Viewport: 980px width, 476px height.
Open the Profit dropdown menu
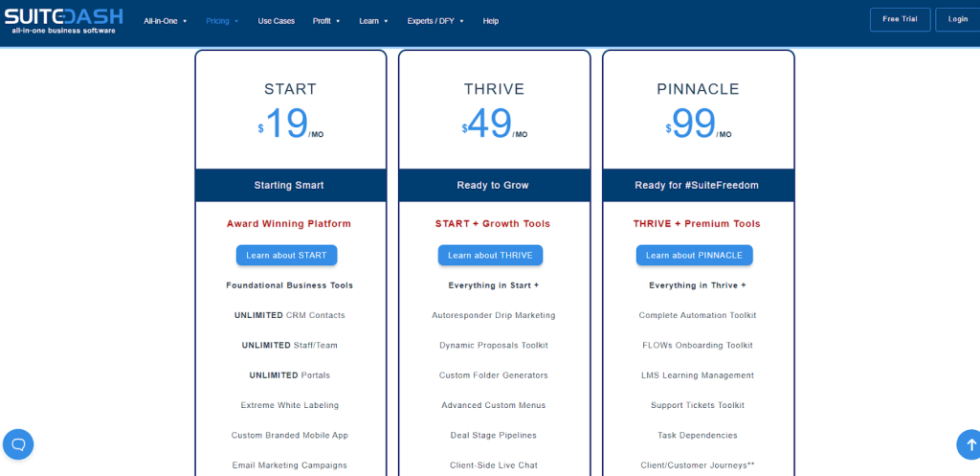326,20
